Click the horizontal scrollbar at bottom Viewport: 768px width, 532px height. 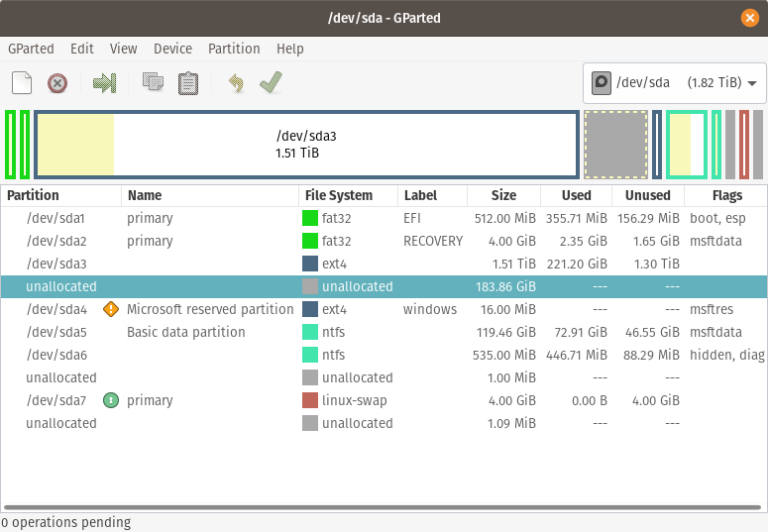click(x=383, y=507)
